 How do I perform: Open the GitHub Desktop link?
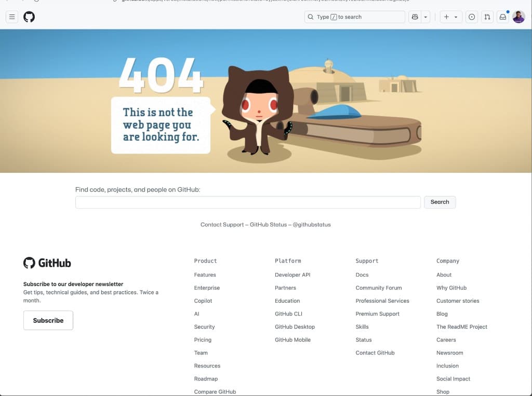(x=295, y=327)
